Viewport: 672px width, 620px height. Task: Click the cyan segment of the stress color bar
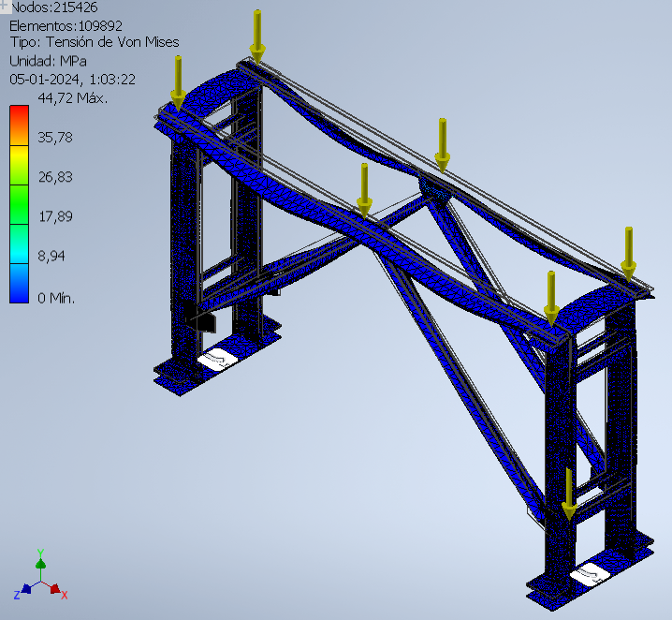tap(20, 244)
